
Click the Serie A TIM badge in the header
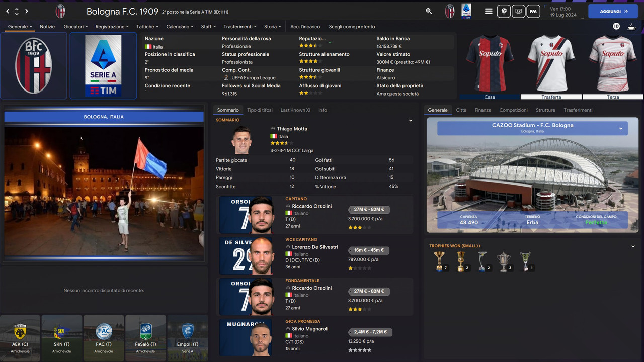466,11
